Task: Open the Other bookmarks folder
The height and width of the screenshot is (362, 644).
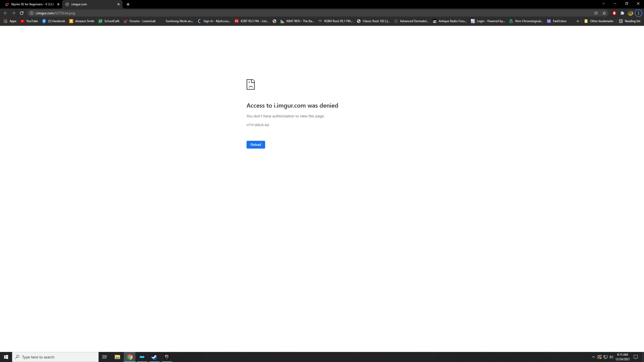Action: coord(599,21)
